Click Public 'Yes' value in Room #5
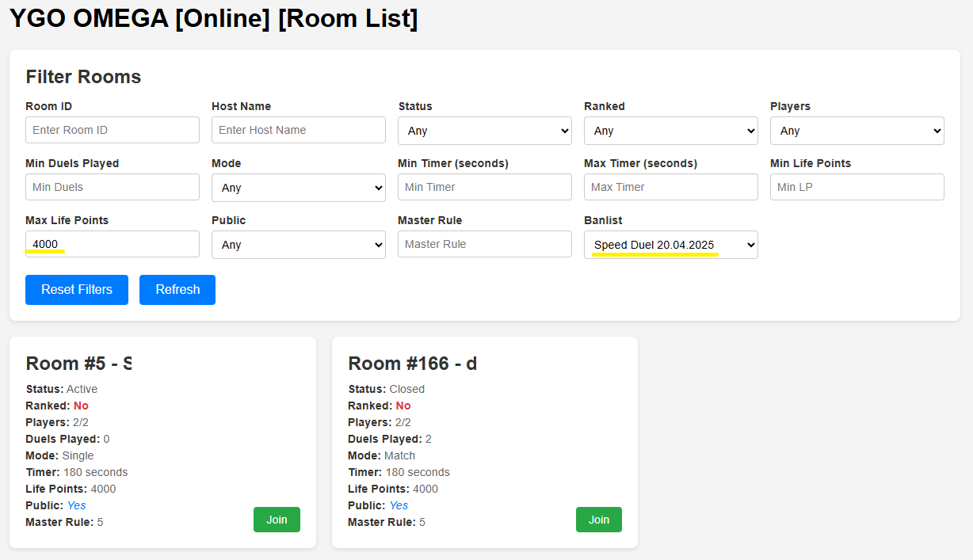Screen dimensions: 973x560 77,505
